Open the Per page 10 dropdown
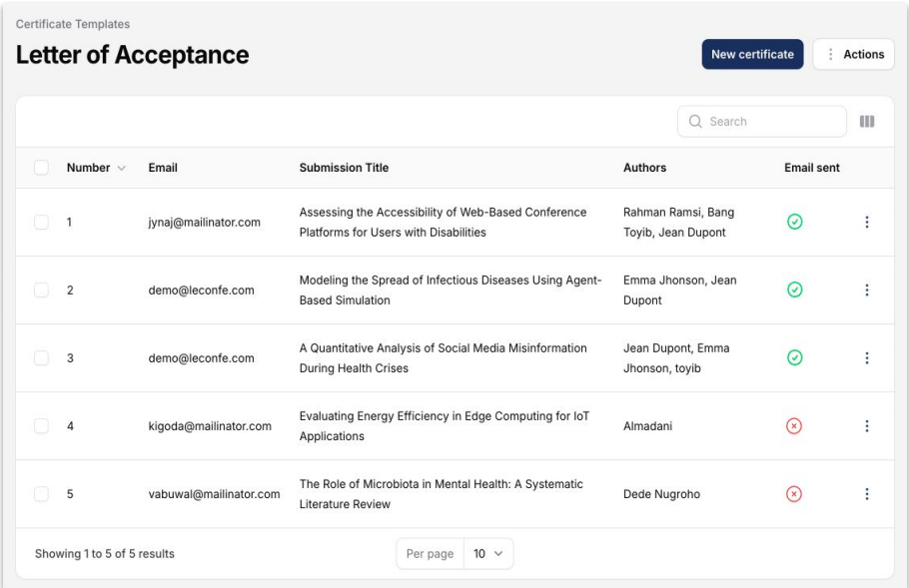Screen dimensions: 909x588 (x=488, y=554)
